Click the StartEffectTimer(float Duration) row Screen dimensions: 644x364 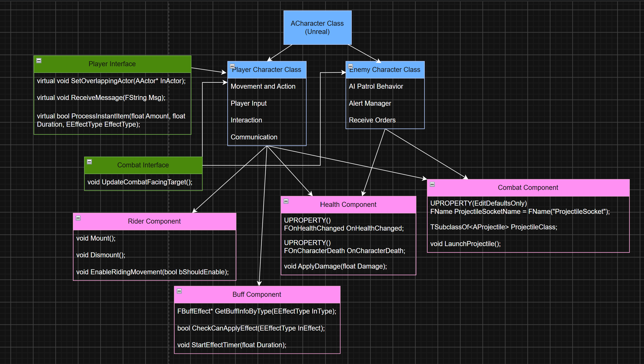point(257,345)
